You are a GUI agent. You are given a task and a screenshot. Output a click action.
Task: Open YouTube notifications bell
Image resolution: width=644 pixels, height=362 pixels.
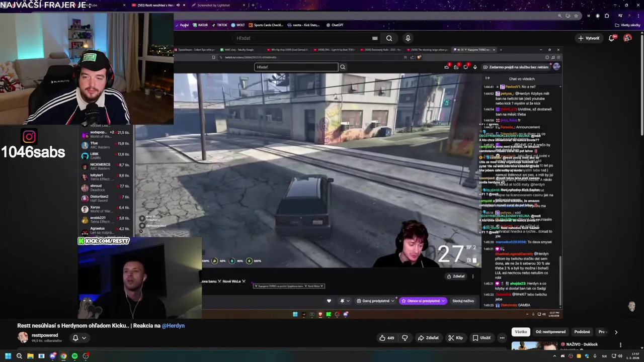[x=612, y=38]
